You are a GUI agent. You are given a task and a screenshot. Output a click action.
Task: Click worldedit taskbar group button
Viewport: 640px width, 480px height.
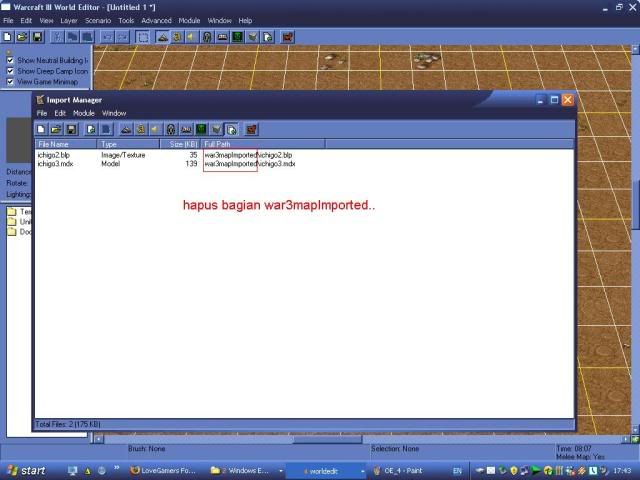(x=327, y=471)
